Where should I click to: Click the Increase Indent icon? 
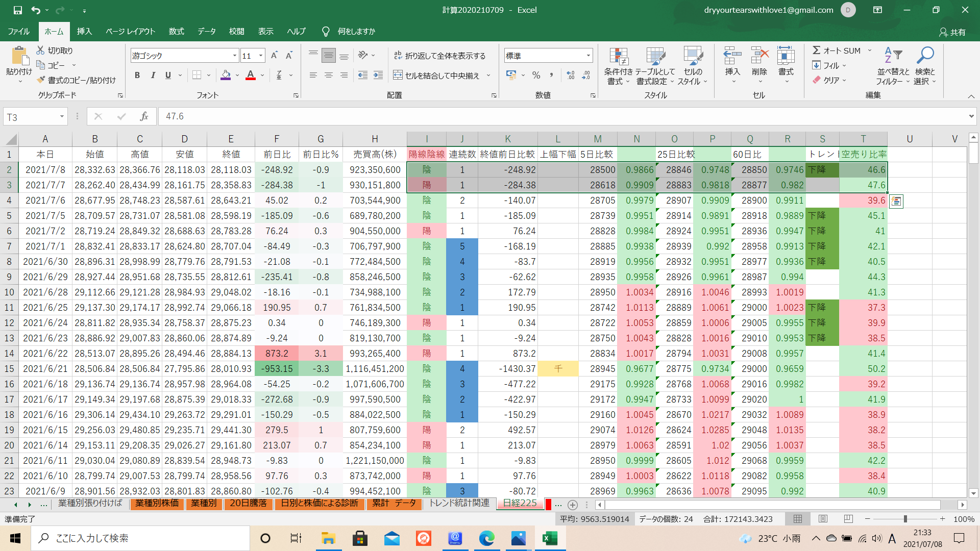[378, 76]
